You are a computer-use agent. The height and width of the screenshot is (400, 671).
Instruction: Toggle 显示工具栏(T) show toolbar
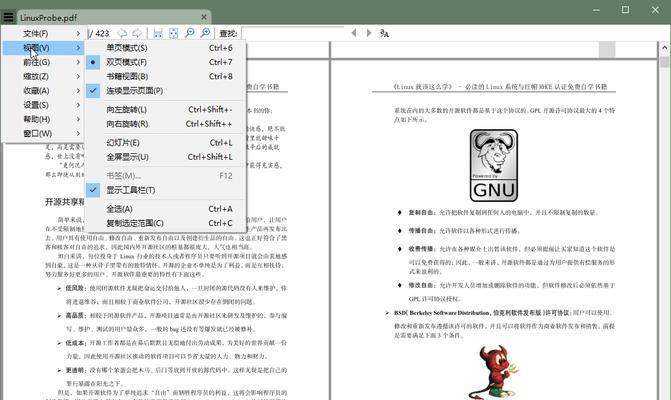click(x=166, y=190)
